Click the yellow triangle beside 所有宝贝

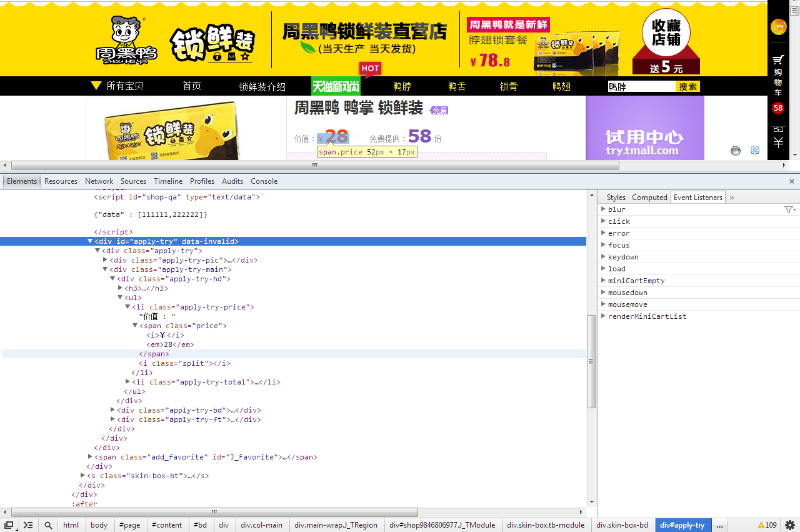coord(96,86)
